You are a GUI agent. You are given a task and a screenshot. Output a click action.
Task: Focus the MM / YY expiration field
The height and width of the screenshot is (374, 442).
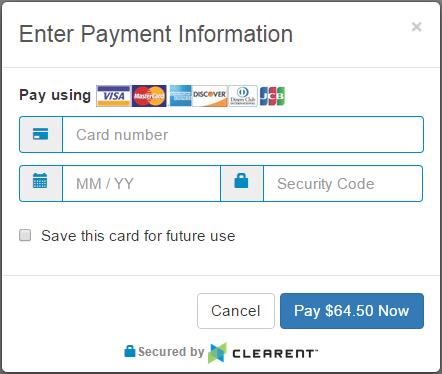click(141, 184)
